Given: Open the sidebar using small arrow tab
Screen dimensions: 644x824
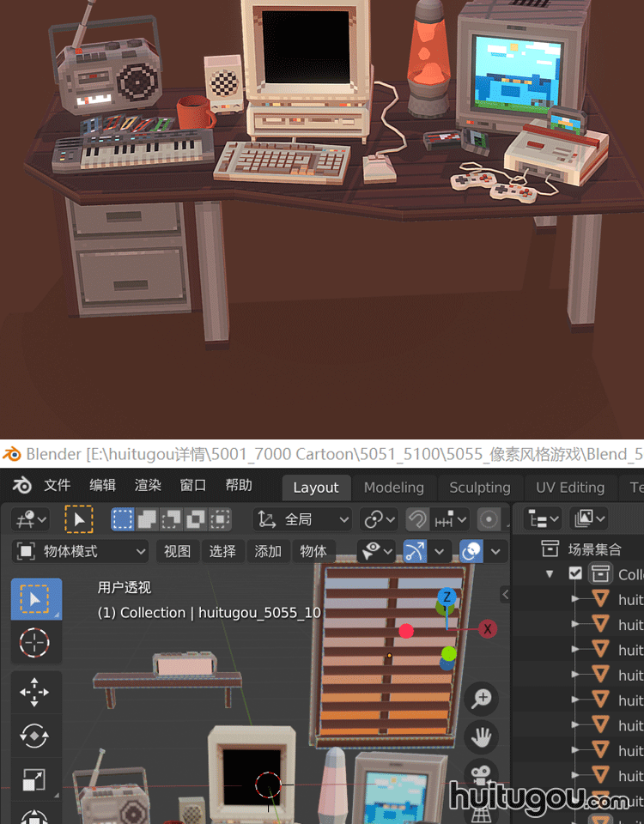Looking at the screenshot, I should click(x=505, y=594).
